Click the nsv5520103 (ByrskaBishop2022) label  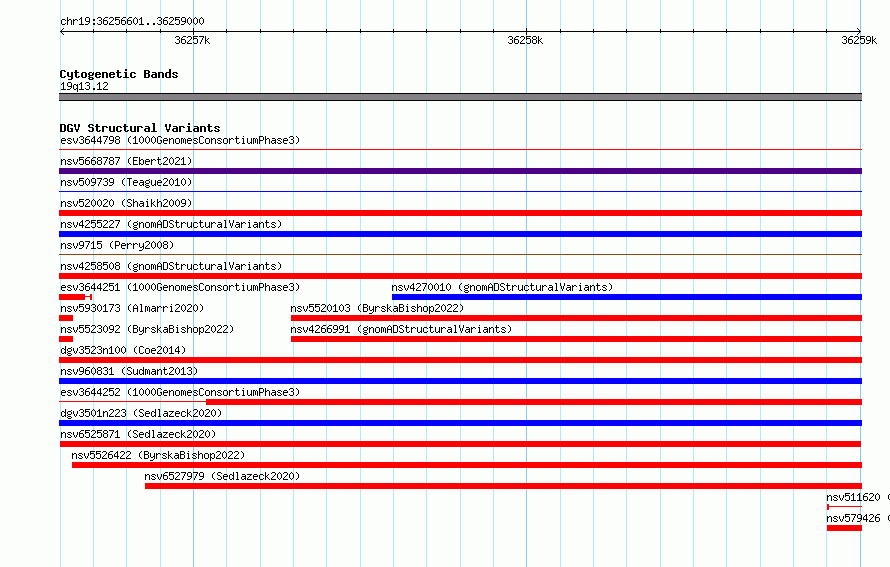click(x=377, y=308)
